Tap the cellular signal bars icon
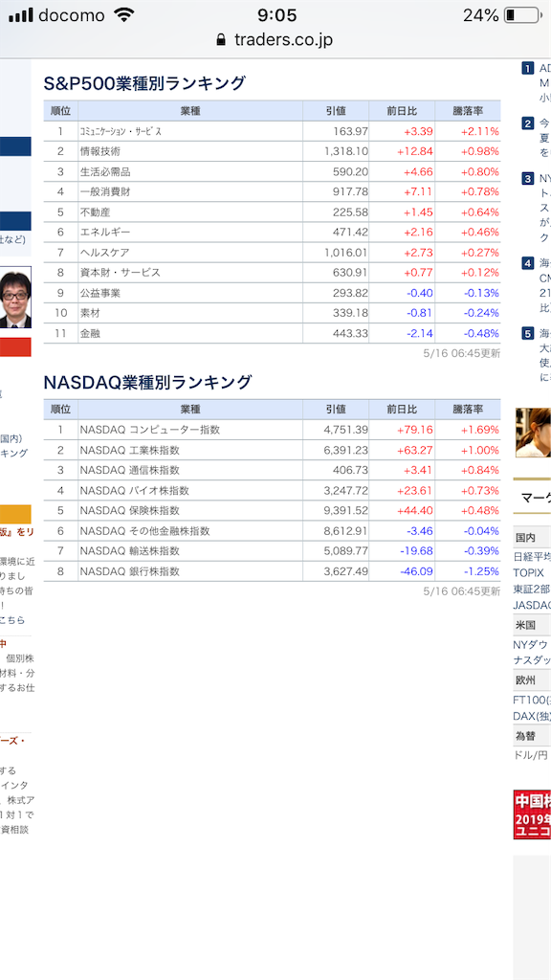 click(x=21, y=15)
